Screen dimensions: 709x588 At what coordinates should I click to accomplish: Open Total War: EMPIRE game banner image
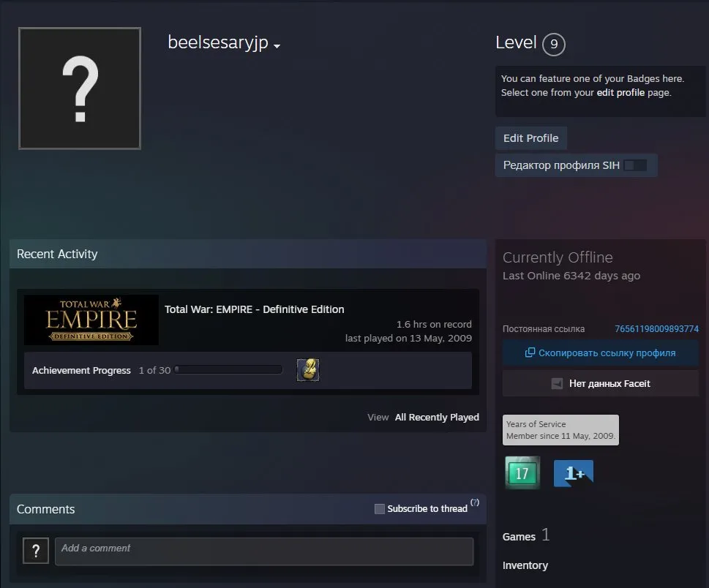[91, 320]
